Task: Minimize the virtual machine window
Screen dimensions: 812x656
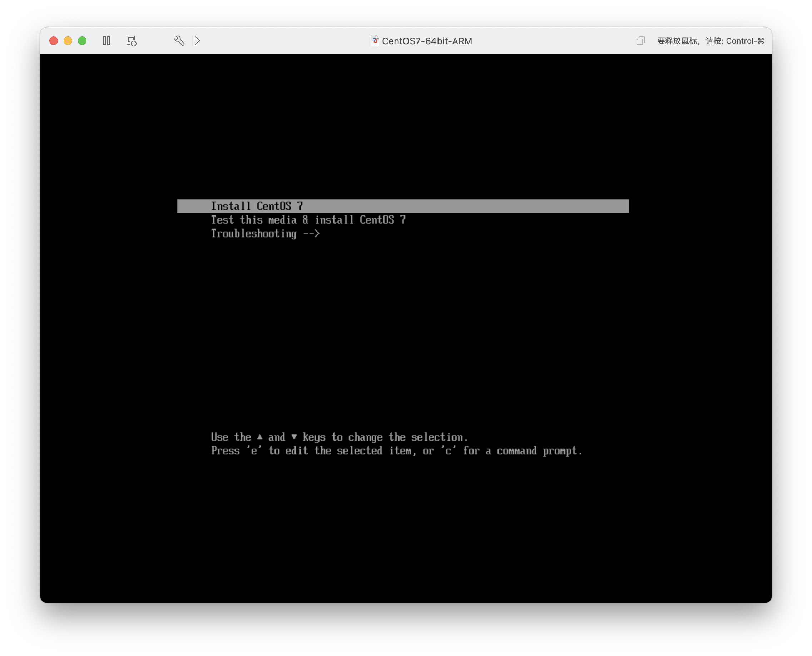Action: (68, 41)
